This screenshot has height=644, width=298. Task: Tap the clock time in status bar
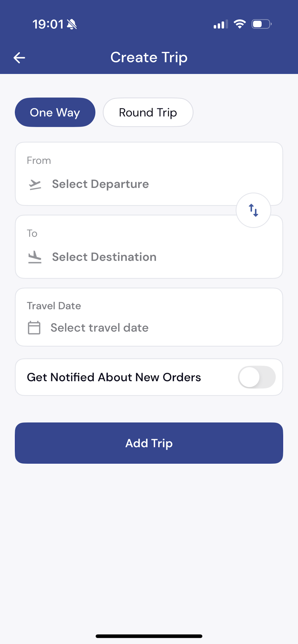pyautogui.click(x=48, y=24)
